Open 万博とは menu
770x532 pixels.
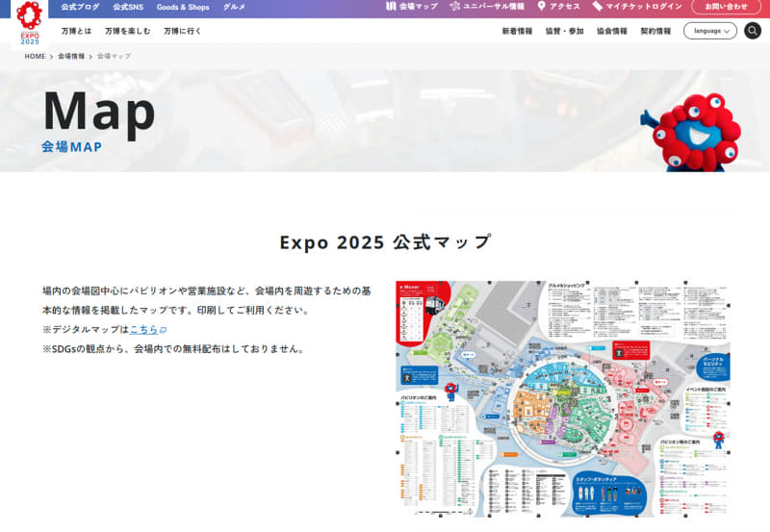(x=77, y=31)
